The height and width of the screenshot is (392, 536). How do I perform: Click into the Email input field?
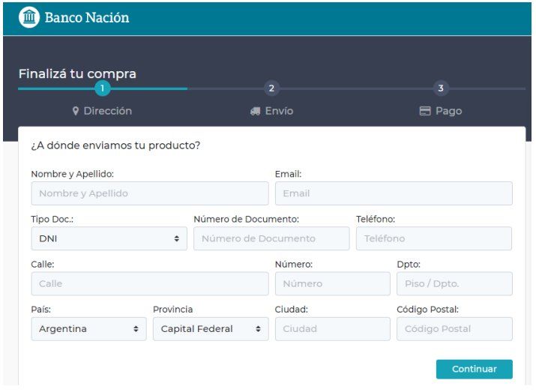[x=394, y=193]
